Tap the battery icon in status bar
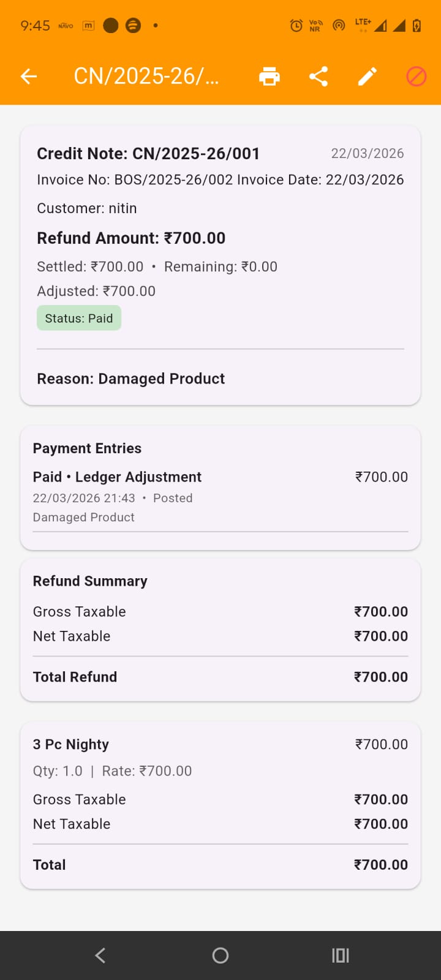 [x=417, y=26]
